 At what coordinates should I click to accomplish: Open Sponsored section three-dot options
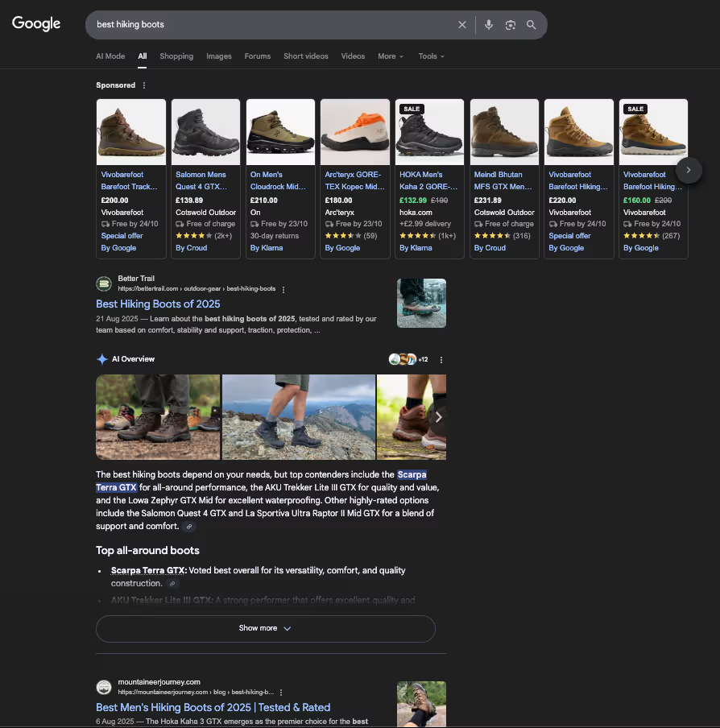pos(145,85)
